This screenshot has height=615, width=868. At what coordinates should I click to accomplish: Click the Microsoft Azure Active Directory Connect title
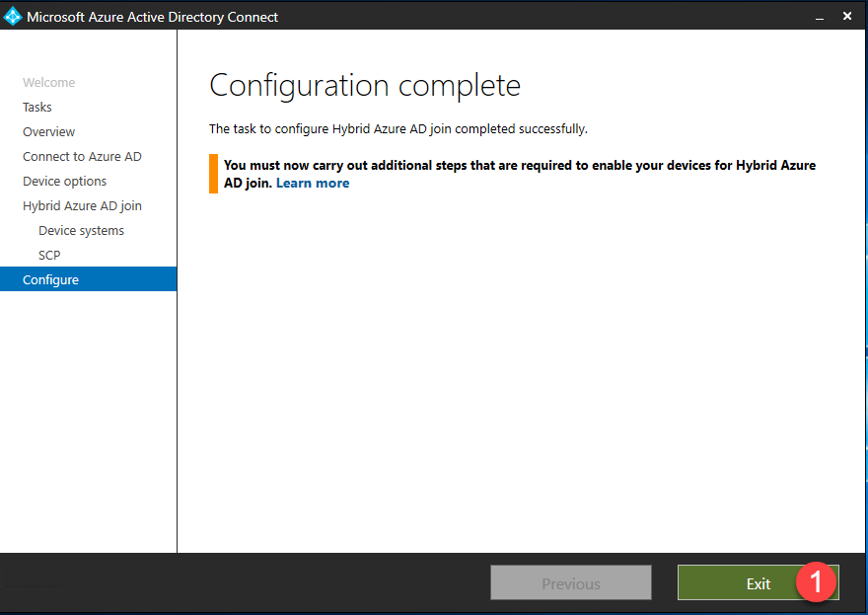coord(152,17)
